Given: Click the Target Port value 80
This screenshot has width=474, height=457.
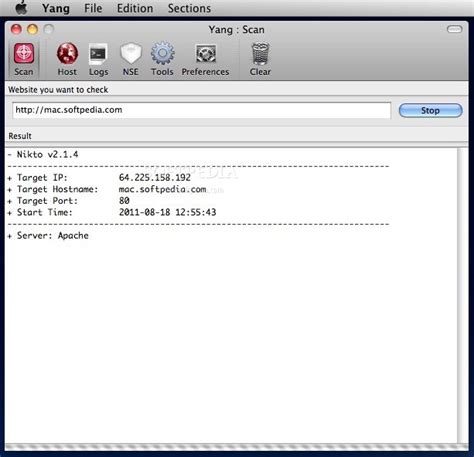Looking at the screenshot, I should [x=124, y=201].
